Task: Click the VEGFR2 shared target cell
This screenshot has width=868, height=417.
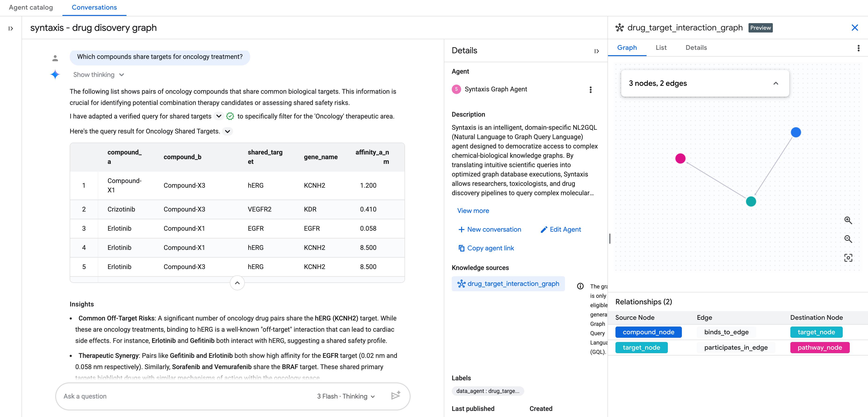Action: [x=260, y=209]
